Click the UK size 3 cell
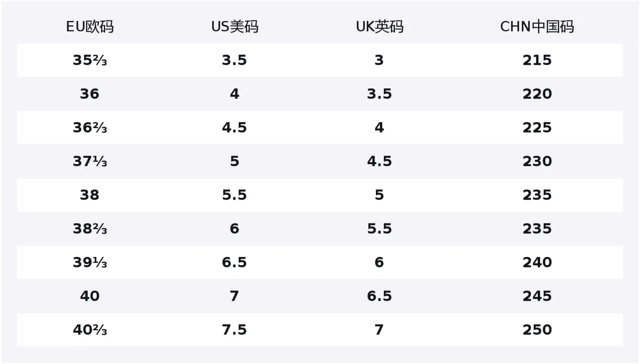The height and width of the screenshot is (364, 640). click(379, 60)
